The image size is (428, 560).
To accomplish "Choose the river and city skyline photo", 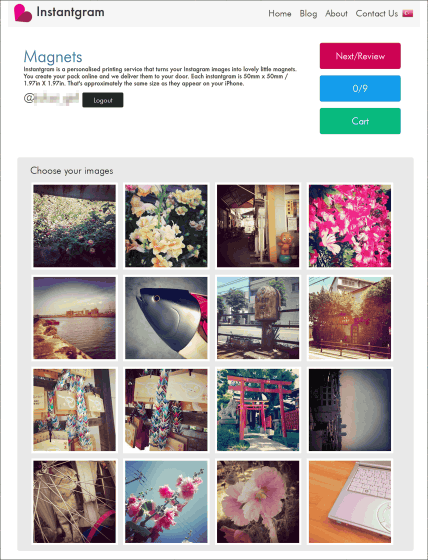I will (x=74, y=318).
